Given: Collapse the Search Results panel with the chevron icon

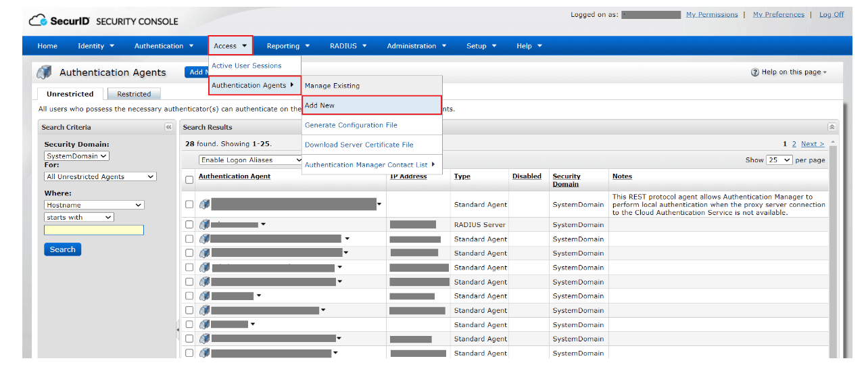Looking at the screenshot, I should (831, 127).
